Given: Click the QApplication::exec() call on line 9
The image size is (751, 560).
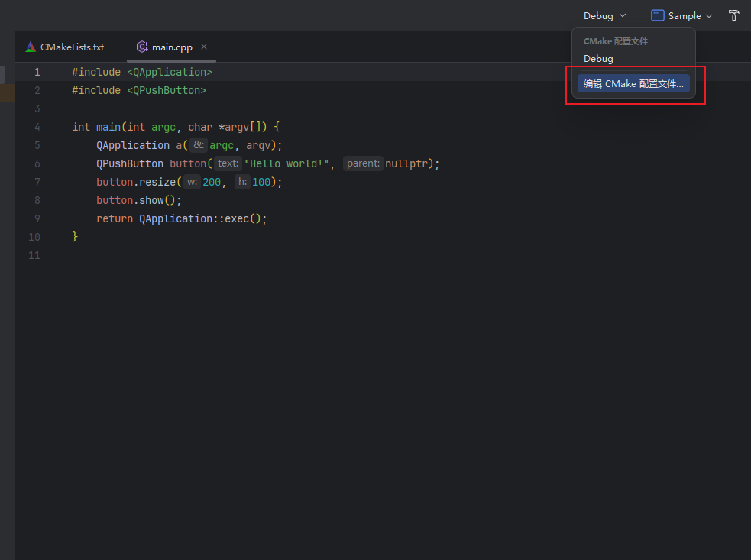Looking at the screenshot, I should 202,218.
